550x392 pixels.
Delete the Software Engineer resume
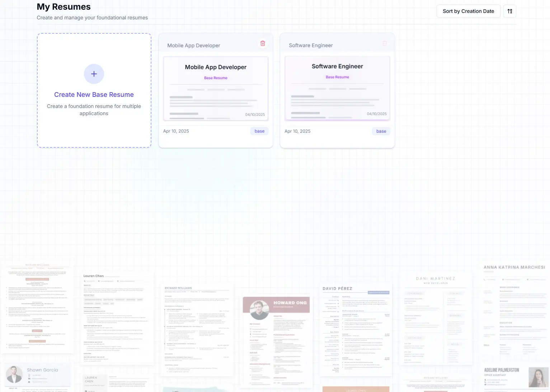[x=384, y=43]
